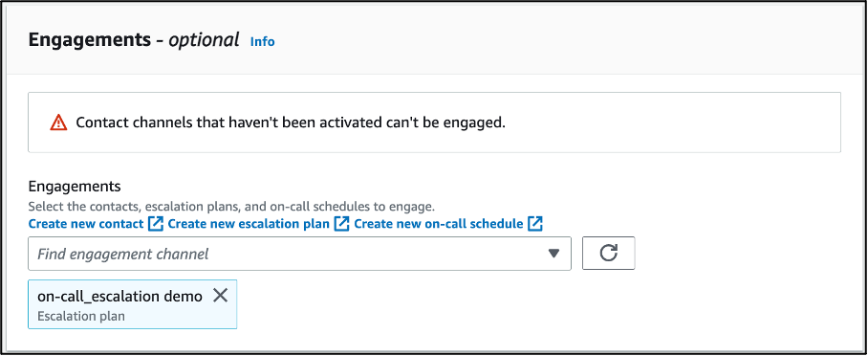Click external-link icon after Create new escalation plan
This screenshot has height=356, width=868.
pyautogui.click(x=342, y=224)
